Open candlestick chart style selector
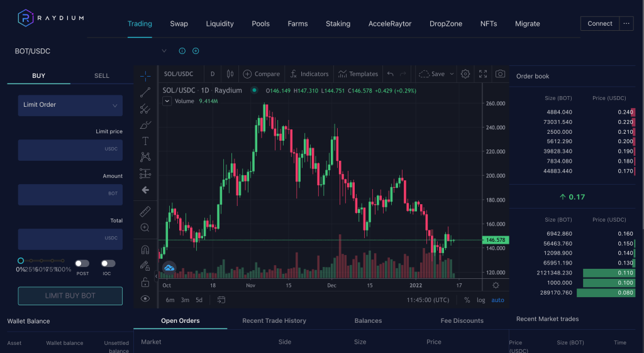 [x=230, y=73]
